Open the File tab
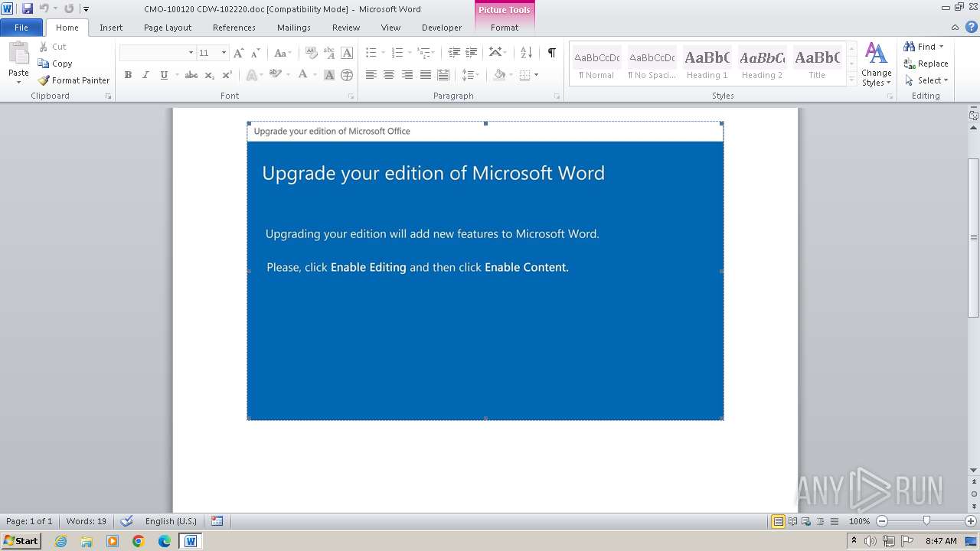The height and width of the screenshot is (551, 980). 21,28
